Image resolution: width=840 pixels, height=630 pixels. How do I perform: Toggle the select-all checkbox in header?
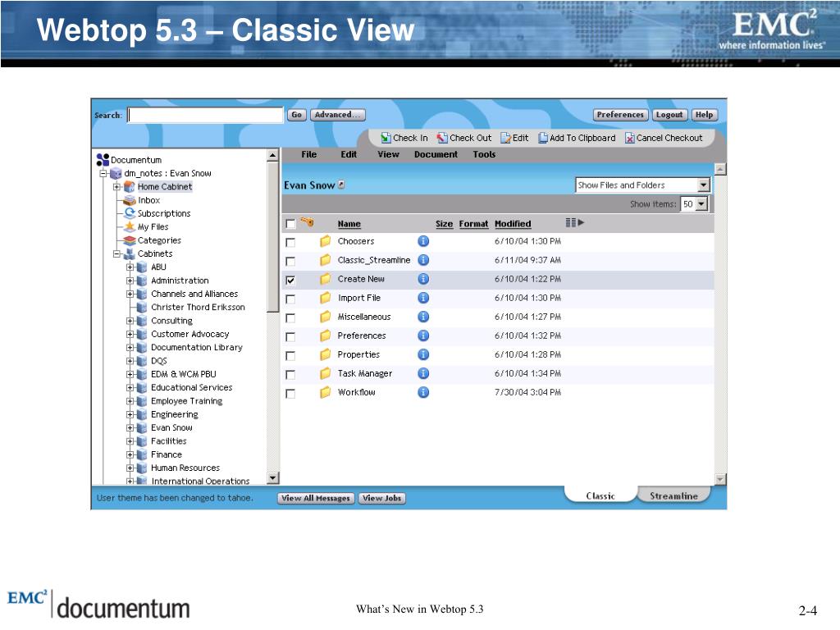(290, 224)
